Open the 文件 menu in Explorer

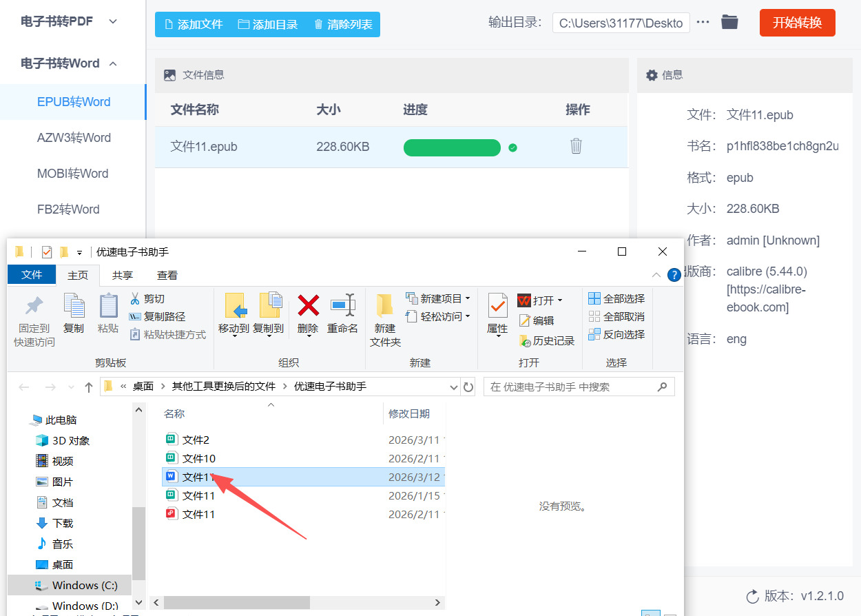coord(31,274)
